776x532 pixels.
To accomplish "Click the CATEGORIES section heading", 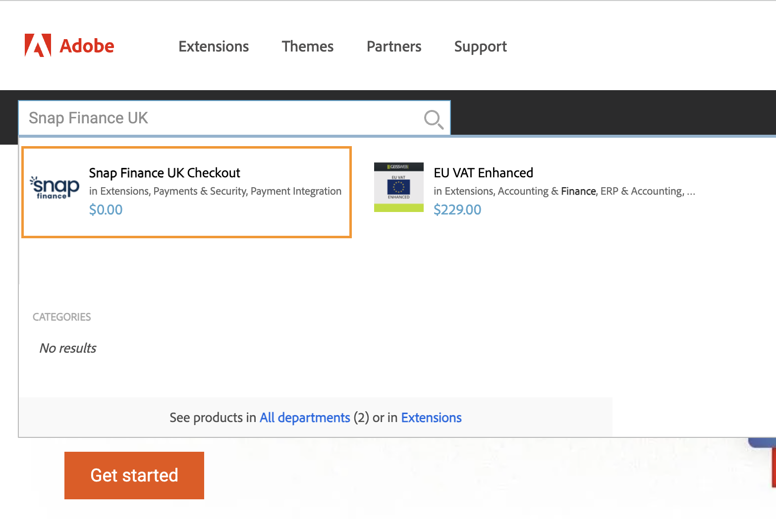I will tap(61, 317).
